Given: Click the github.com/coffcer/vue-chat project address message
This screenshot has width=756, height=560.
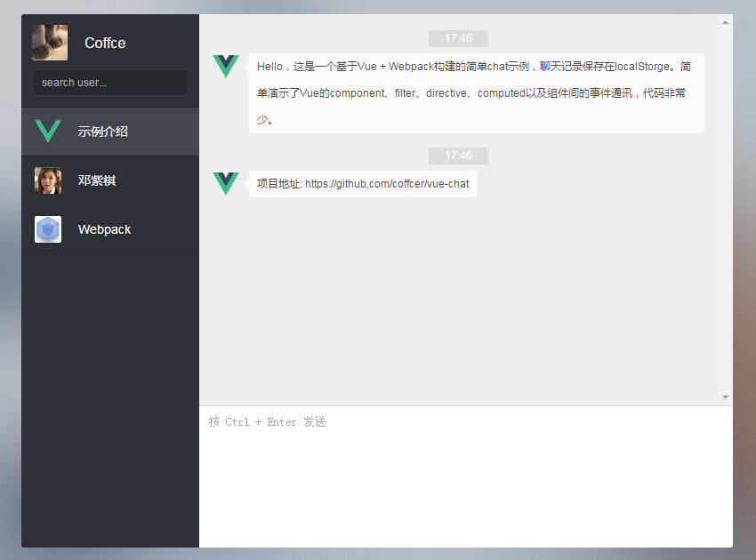Looking at the screenshot, I should [x=363, y=184].
